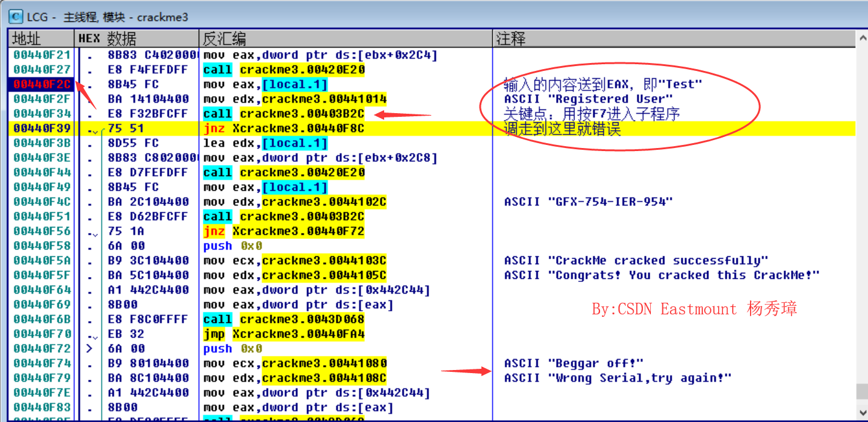Select the breakpoint address 00440F2C
Viewport: 868px width, 422px height.
point(42,84)
